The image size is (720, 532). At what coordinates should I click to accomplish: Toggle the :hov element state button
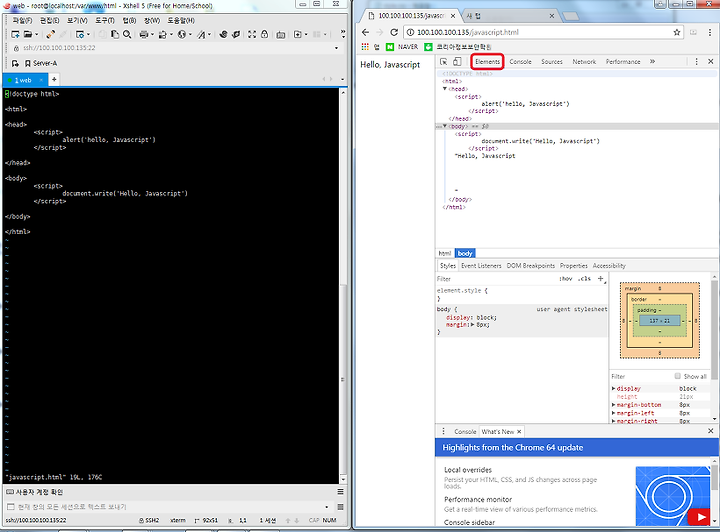coord(566,279)
